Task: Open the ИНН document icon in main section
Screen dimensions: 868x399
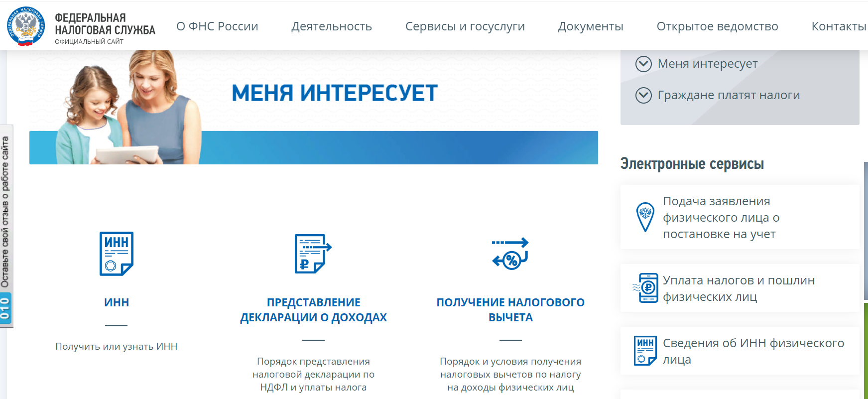Action: tap(117, 254)
